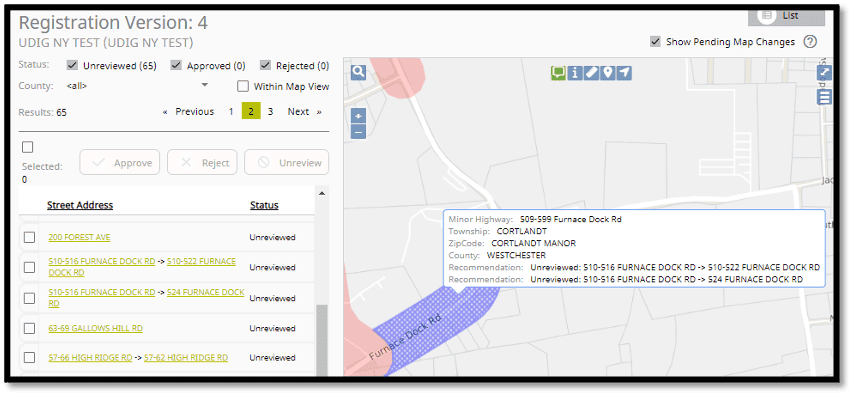Open the 57-66 HIGH RIDGE RD link
The image size is (849, 395).
coord(90,358)
